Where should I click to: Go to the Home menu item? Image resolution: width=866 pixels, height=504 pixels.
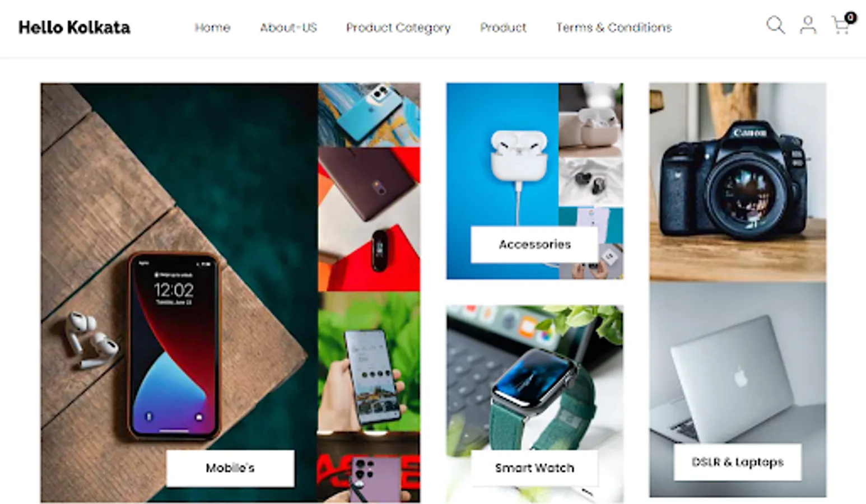[x=212, y=27]
